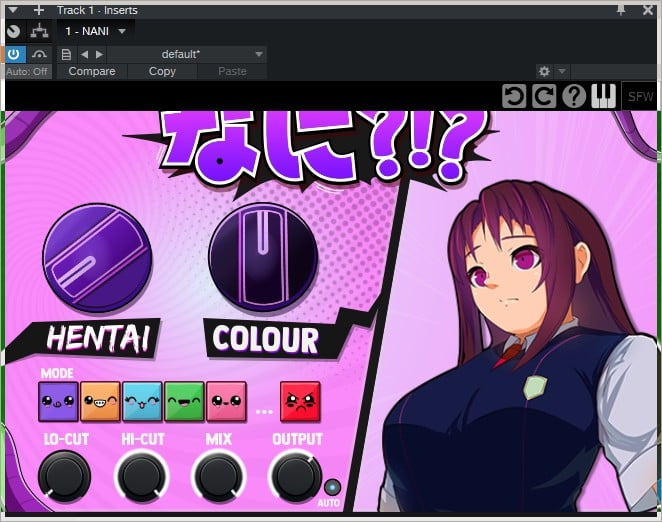Click the redo arrow icon
The width and height of the screenshot is (662, 522).
[x=544, y=96]
